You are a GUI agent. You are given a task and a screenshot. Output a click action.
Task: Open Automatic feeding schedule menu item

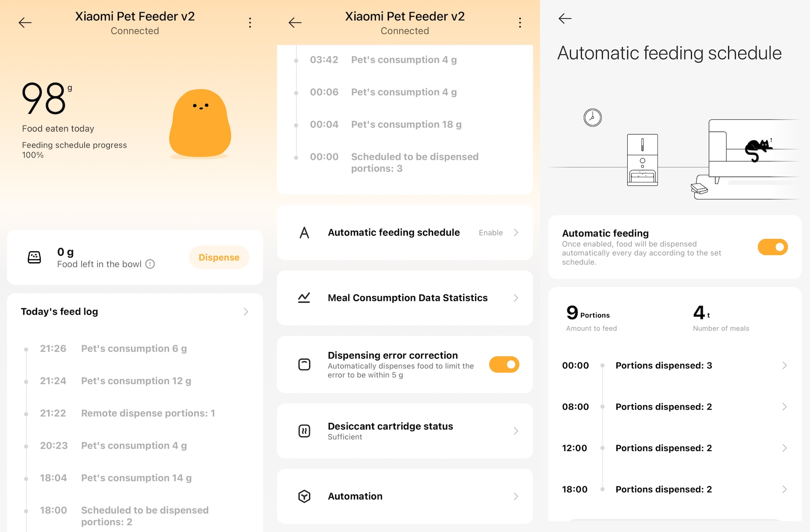[x=393, y=233]
